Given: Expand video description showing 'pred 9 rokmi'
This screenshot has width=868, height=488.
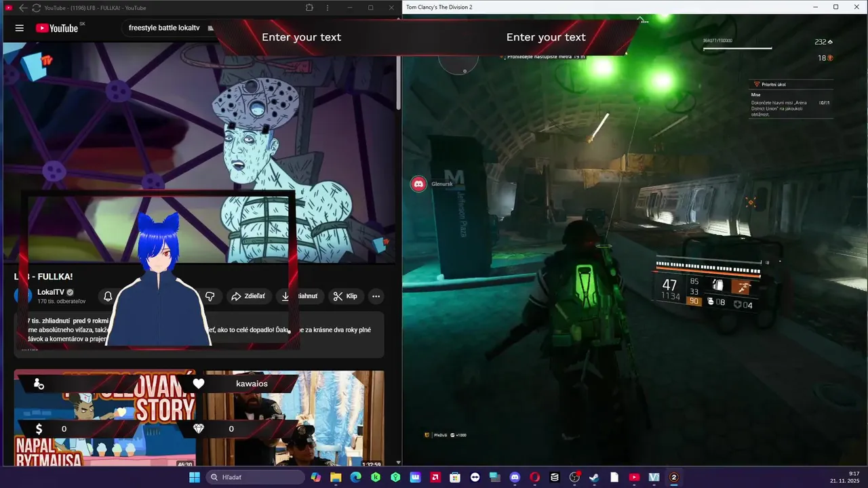Looking at the screenshot, I should 199,335.
